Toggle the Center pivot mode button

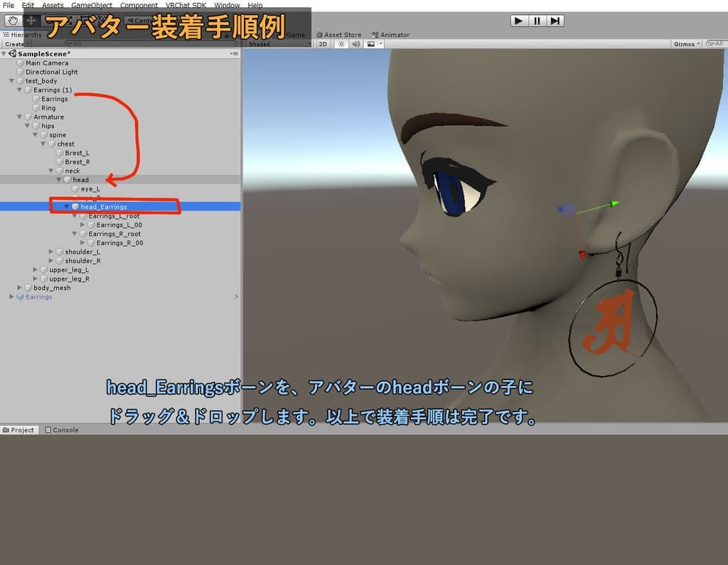pos(137,21)
